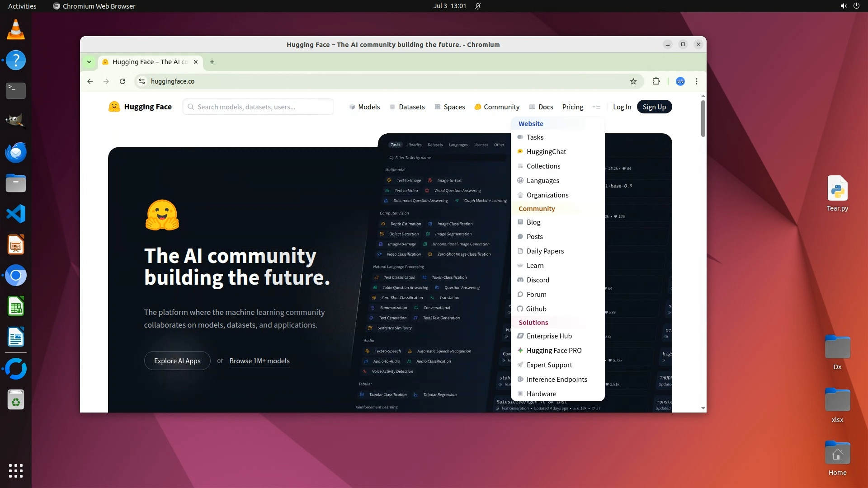Click the Hugging Face logo emoji
The height and width of the screenshot is (488, 868).
pos(114,107)
